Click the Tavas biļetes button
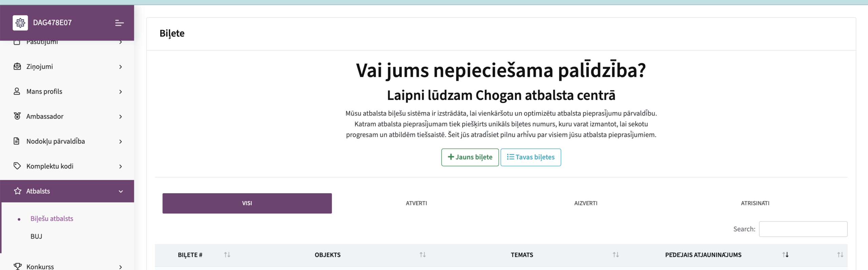This screenshot has height=270, width=868. point(531,157)
